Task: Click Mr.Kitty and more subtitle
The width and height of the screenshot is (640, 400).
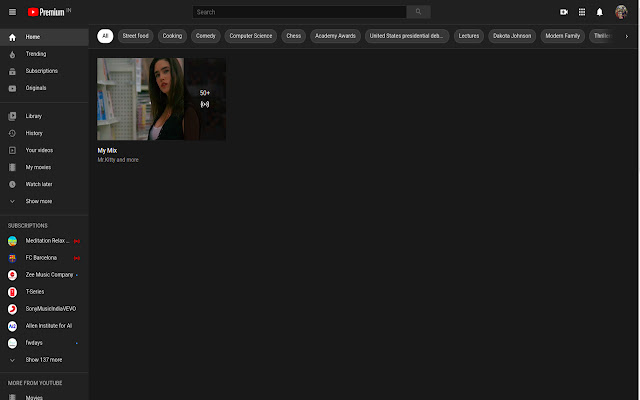Action: pos(118,160)
